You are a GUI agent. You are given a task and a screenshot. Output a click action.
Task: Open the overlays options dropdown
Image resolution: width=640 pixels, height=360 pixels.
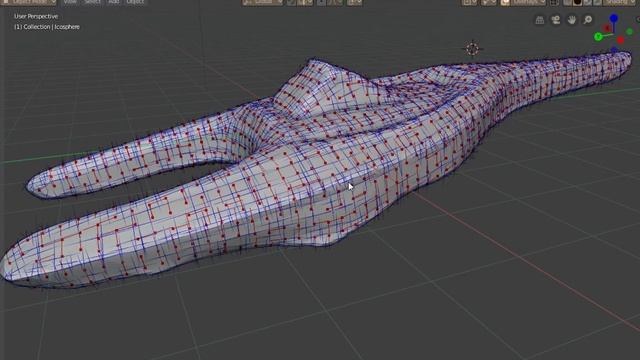[x=528, y=2]
